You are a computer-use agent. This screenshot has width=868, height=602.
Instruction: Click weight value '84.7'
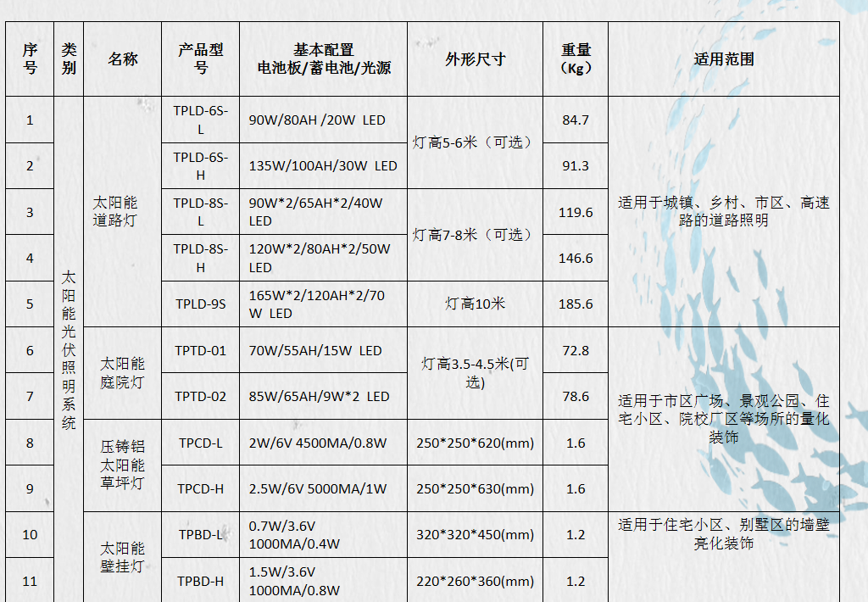tap(576, 120)
